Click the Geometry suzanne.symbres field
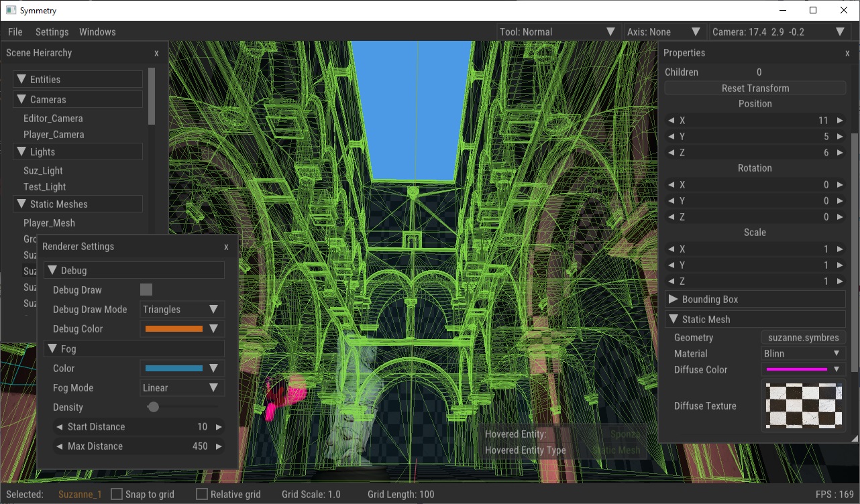Screen dimensions: 860x504 [x=804, y=337]
